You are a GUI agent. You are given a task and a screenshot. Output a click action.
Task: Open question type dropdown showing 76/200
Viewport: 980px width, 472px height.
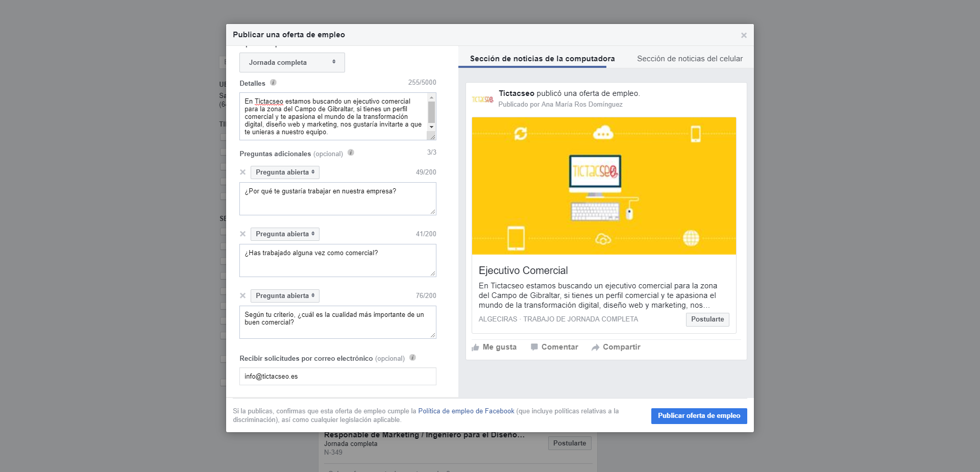pyautogui.click(x=285, y=296)
